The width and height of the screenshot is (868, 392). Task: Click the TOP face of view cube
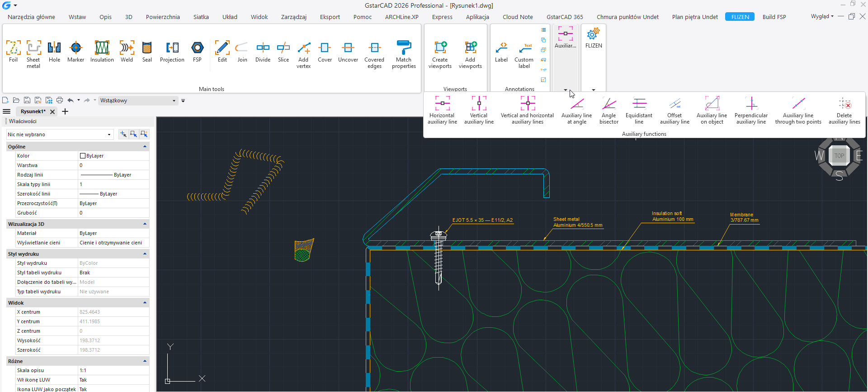tap(839, 156)
